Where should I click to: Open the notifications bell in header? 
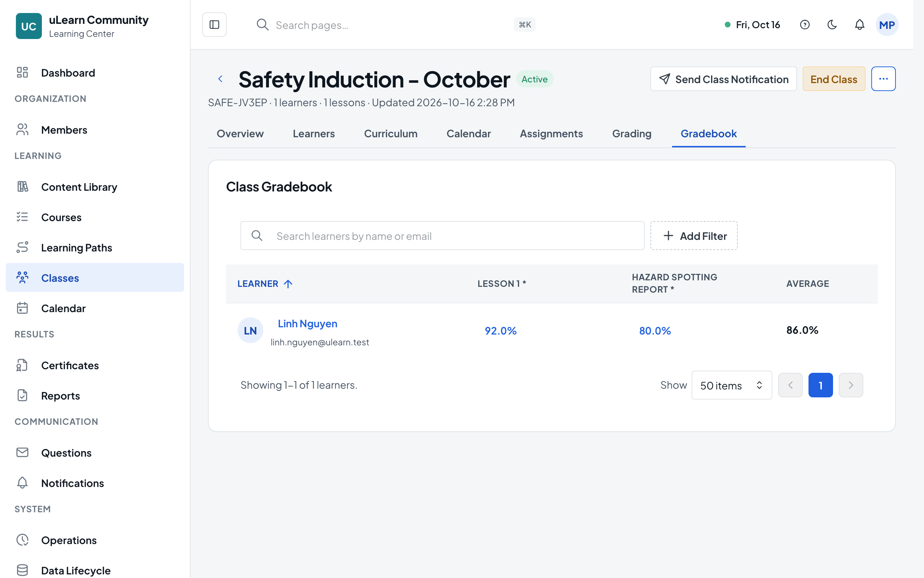pyautogui.click(x=859, y=25)
